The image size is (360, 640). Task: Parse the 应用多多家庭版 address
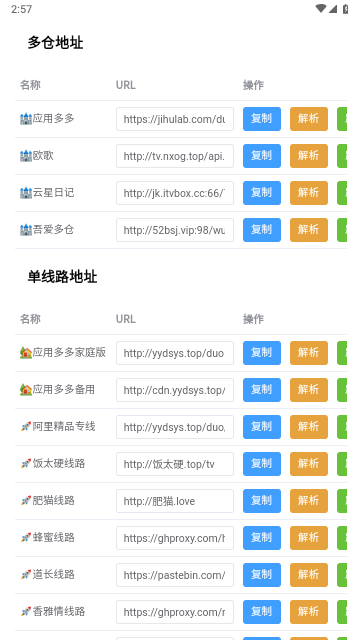309,353
